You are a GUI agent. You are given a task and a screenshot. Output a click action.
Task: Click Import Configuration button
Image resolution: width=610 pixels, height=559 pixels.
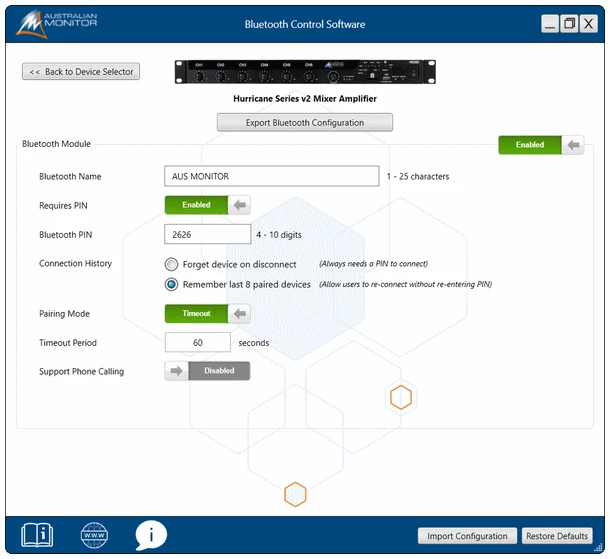point(467,536)
